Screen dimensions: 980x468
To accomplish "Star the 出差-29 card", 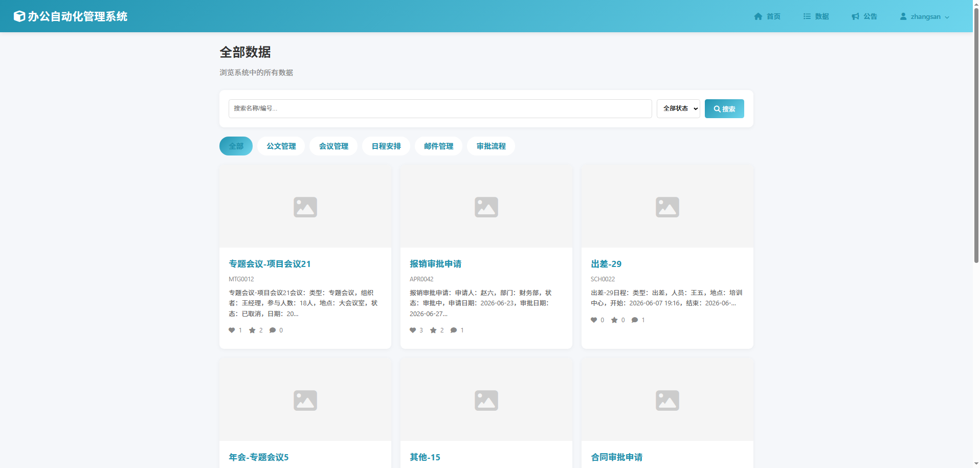I will coord(614,320).
